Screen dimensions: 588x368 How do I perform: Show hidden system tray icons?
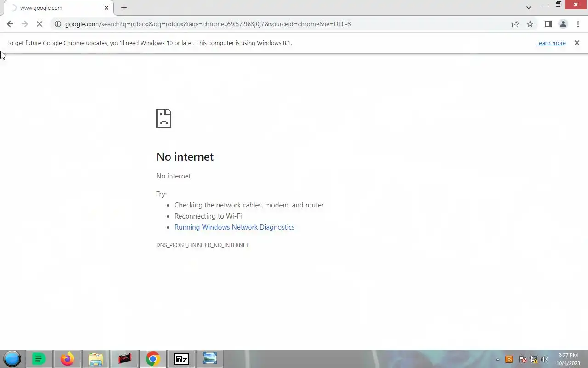[498, 360]
